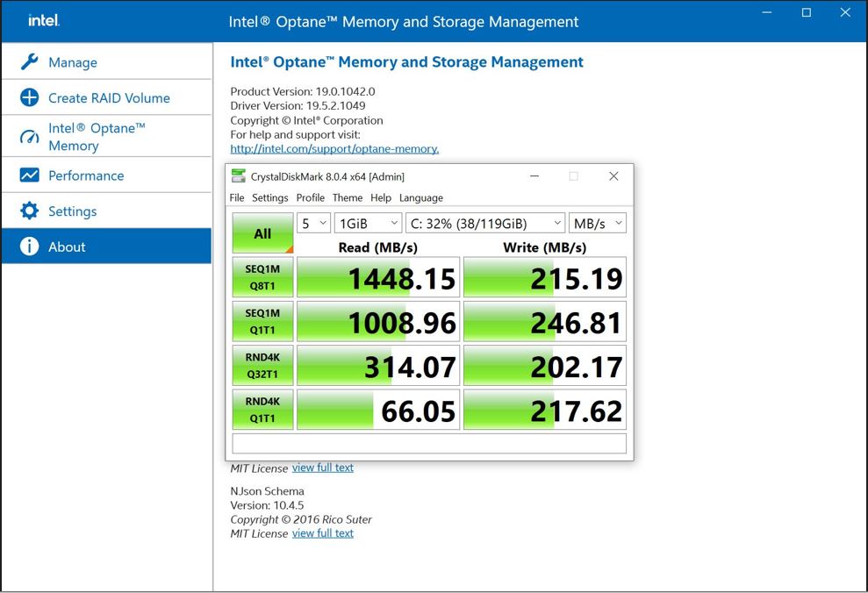The width and height of the screenshot is (868, 593).
Task: Start all tests with the All button
Action: 262,233
